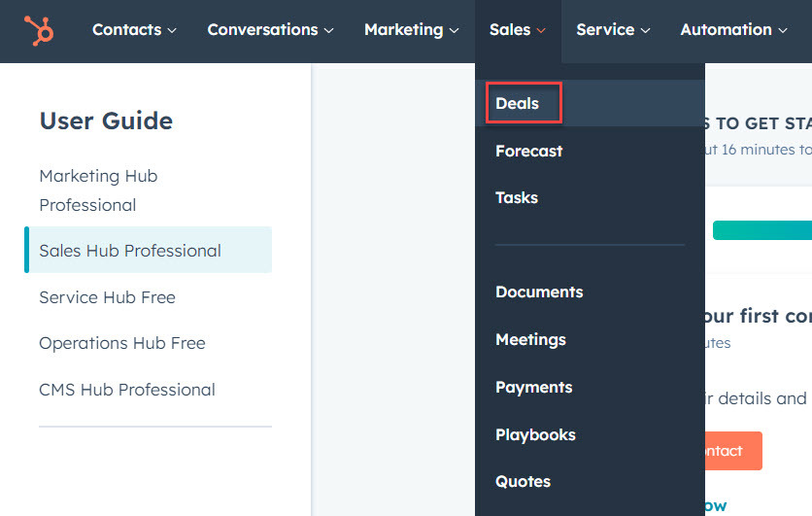Click the teal progress bar

click(x=762, y=230)
